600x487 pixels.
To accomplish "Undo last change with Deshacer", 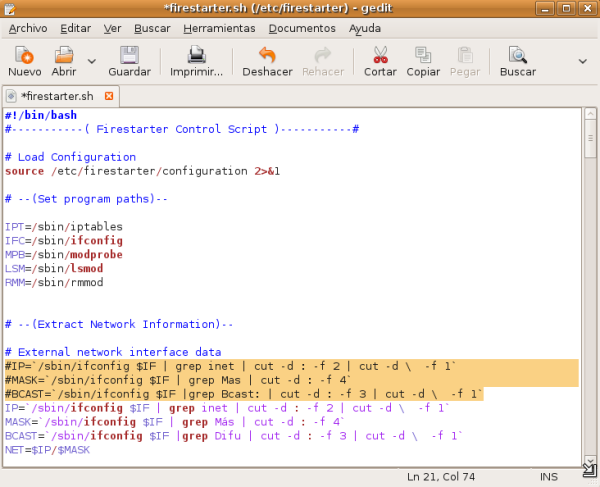I will (x=267, y=57).
